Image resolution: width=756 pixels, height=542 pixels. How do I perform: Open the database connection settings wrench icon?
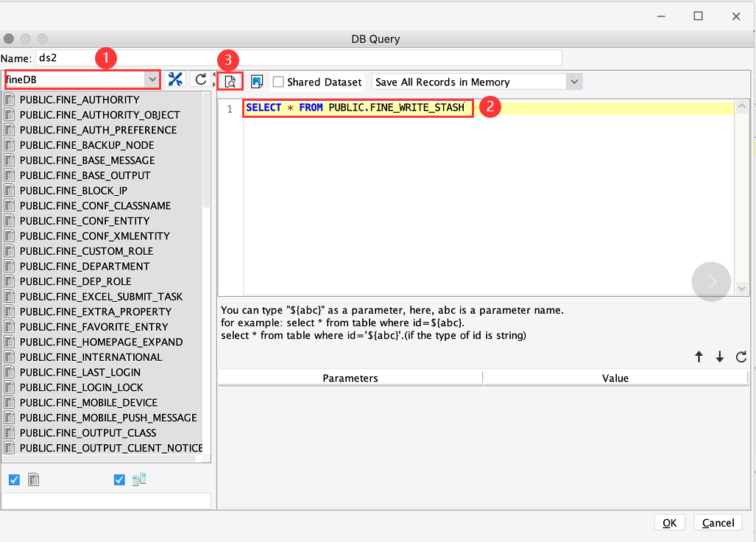click(175, 80)
